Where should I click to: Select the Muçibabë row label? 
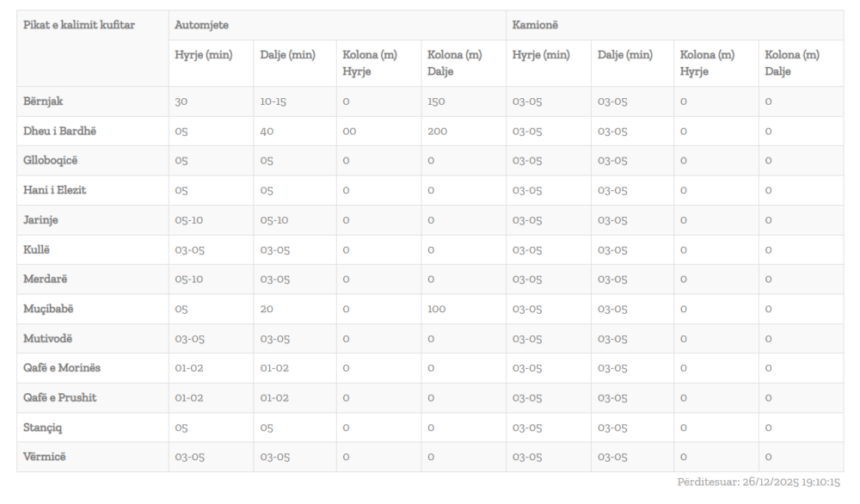click(50, 309)
